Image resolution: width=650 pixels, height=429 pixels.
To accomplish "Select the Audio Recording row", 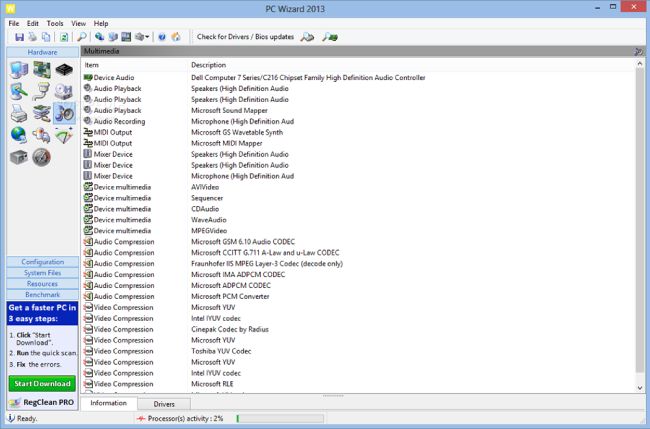I will 358,121.
